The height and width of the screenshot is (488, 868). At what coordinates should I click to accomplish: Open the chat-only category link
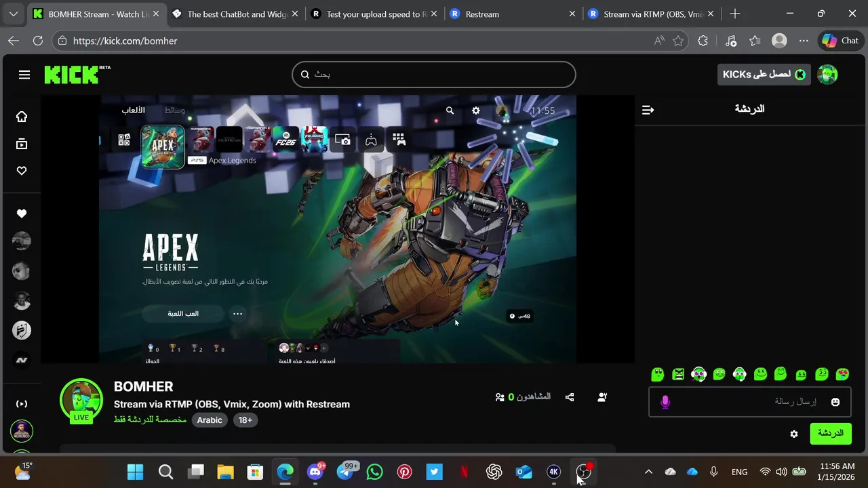(150, 420)
